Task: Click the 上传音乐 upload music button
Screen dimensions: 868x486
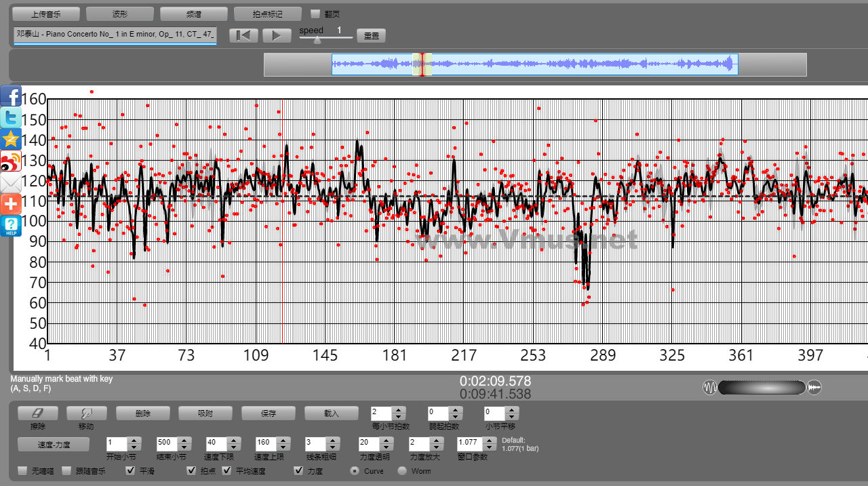Action: coord(46,14)
